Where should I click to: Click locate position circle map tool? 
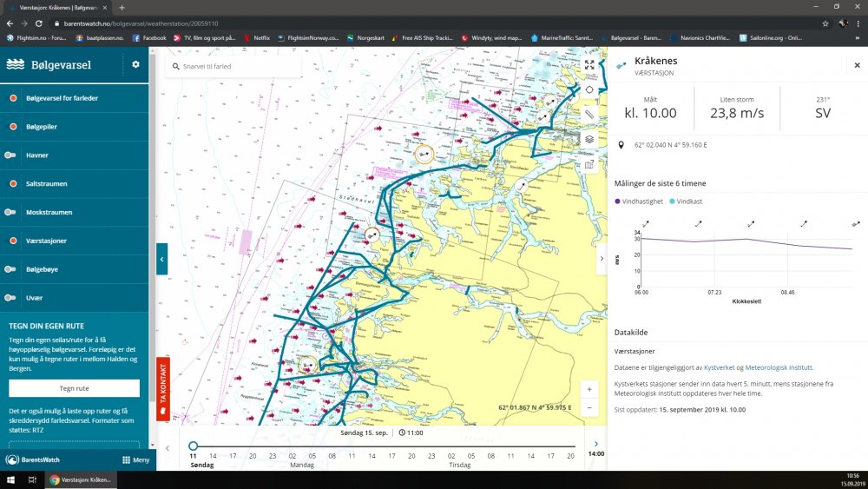589,89
